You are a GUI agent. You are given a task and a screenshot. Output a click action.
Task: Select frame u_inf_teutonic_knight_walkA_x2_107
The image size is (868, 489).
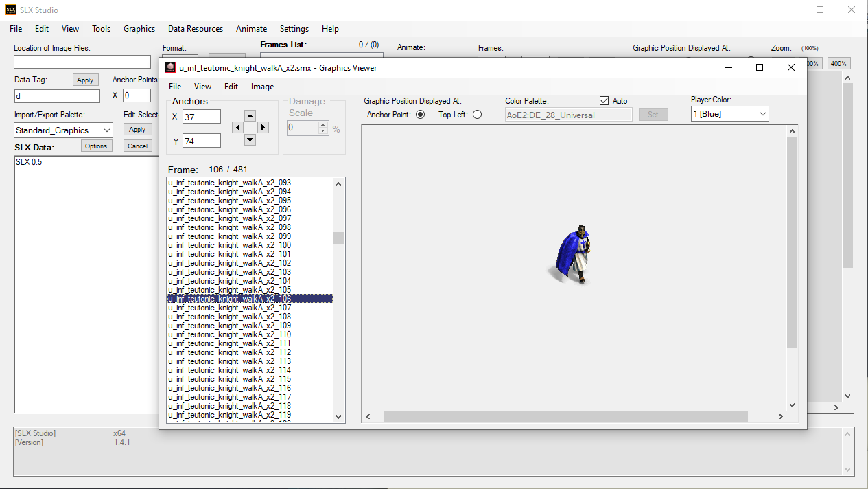[x=250, y=308]
